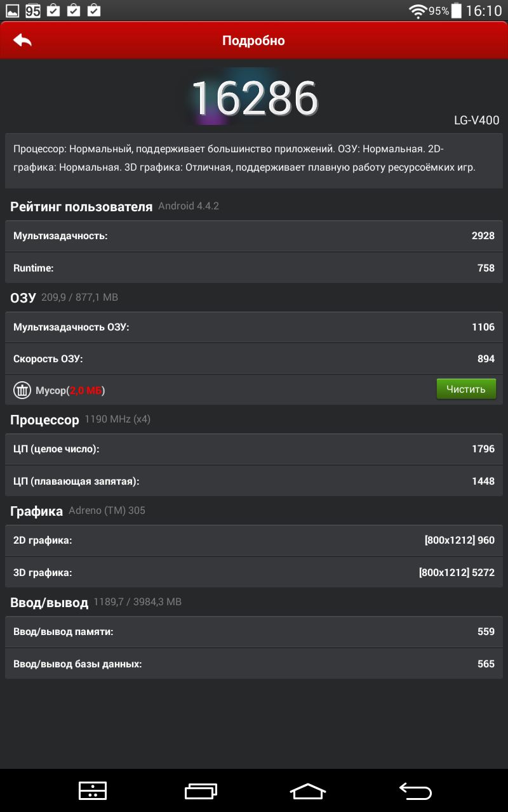Tap the navigation bar back icon
This screenshot has height=812, width=508.
(x=415, y=790)
